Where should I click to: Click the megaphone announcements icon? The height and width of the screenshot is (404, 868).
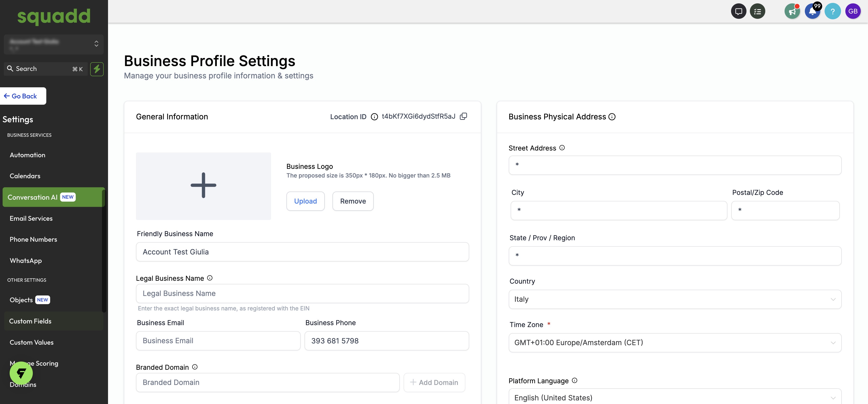pos(792,11)
